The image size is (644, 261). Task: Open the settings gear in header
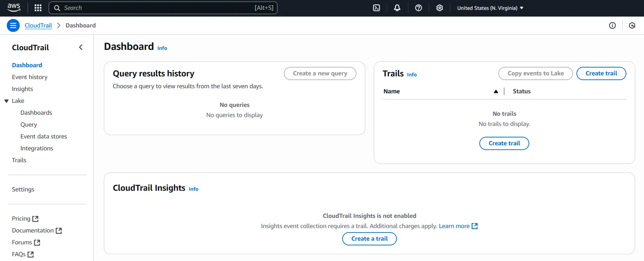(439, 8)
